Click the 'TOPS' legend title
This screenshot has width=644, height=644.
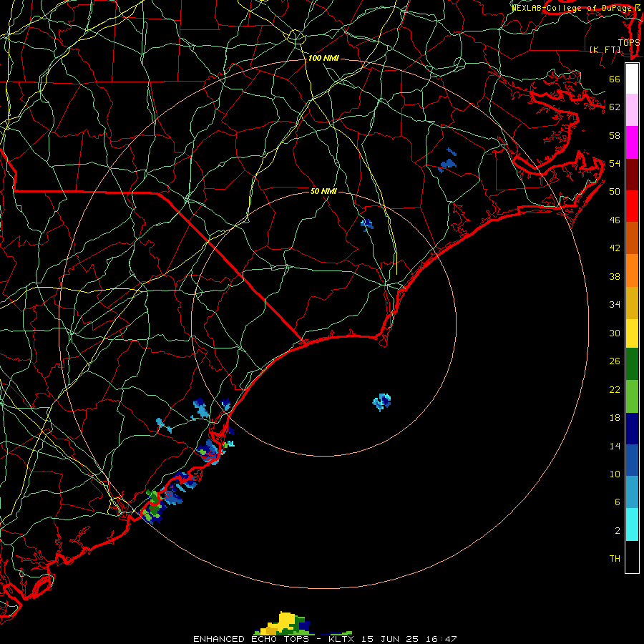(x=629, y=42)
